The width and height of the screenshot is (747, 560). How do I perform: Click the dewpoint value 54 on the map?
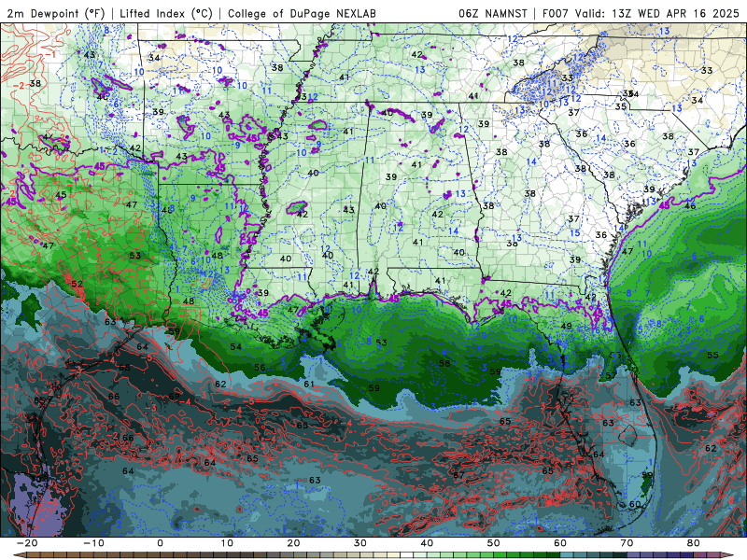click(x=236, y=346)
